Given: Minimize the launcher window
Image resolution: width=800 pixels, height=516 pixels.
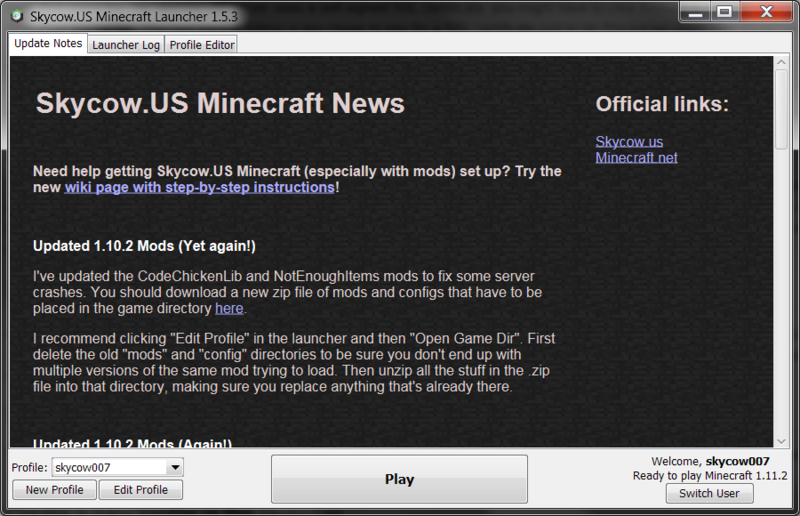Looking at the screenshot, I should [695, 12].
